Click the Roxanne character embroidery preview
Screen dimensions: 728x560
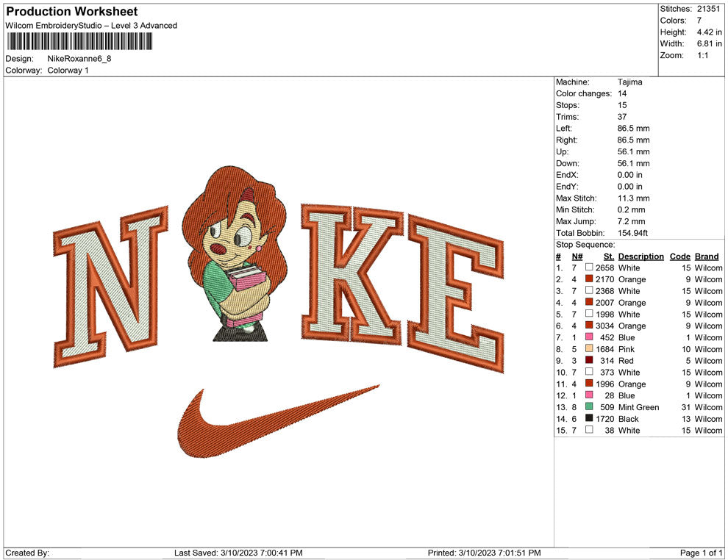point(235,254)
